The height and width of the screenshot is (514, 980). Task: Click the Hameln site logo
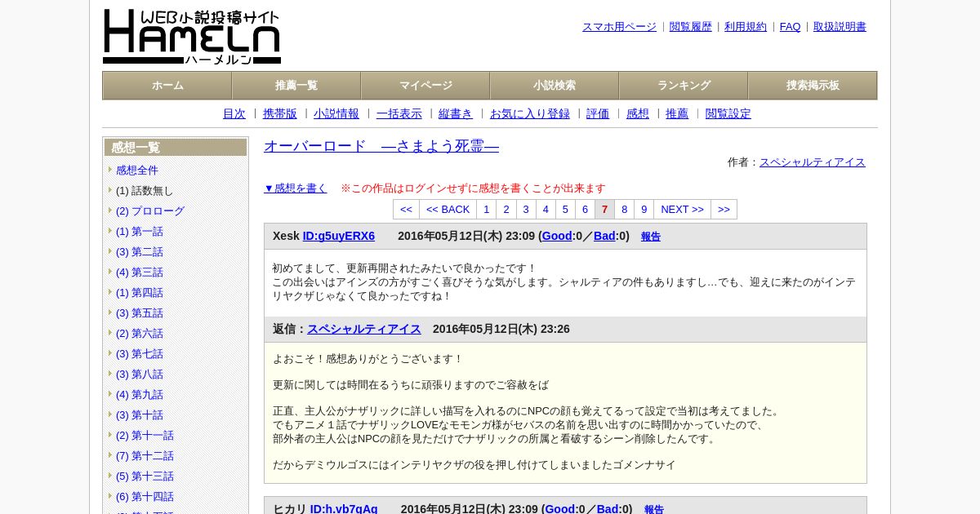click(192, 37)
